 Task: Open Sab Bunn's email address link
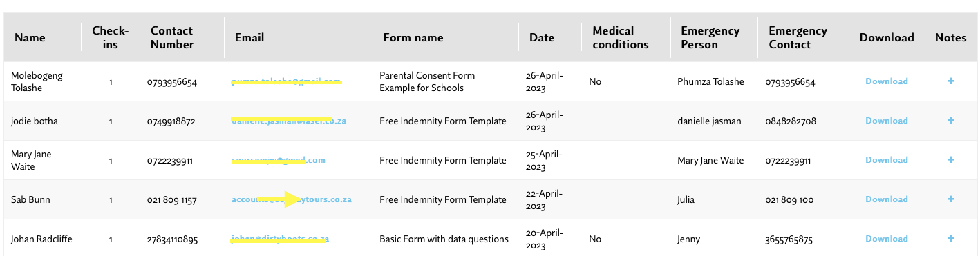292,200
